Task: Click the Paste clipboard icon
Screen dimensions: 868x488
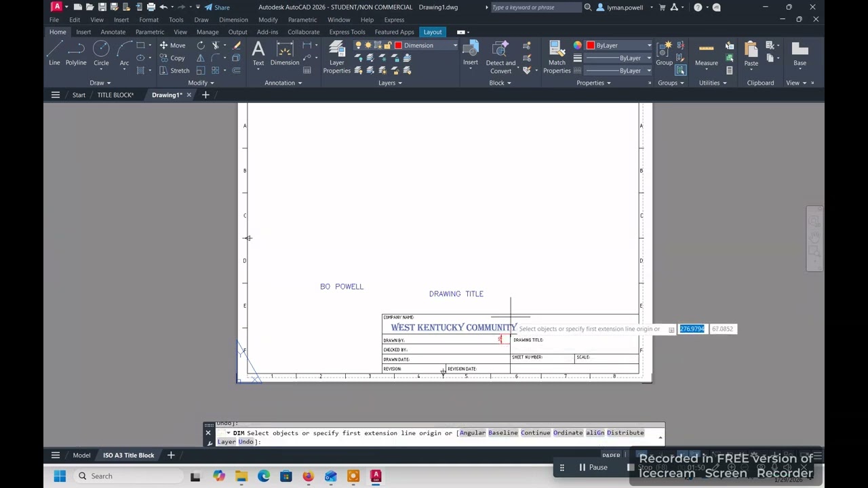Action: point(751,54)
